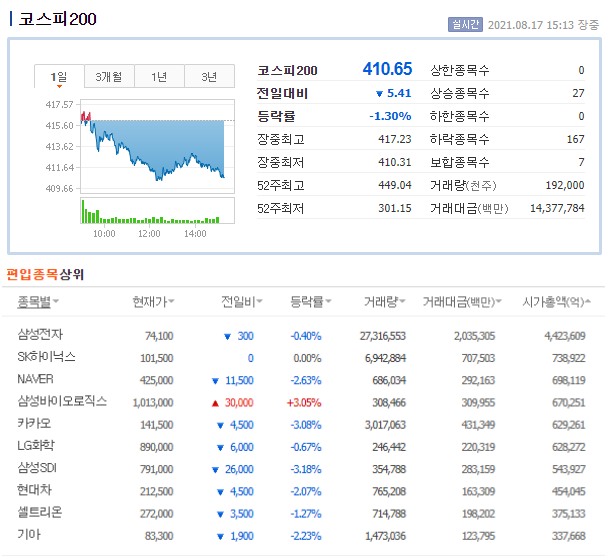Click the 거래대금 value 14,377,784
Viewport: 610px width, 558px height.
[557, 208]
